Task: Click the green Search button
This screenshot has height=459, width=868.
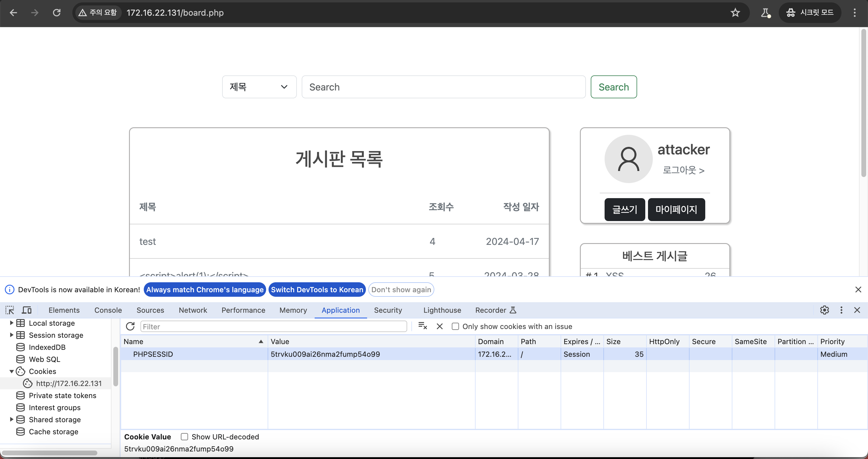Action: click(614, 87)
